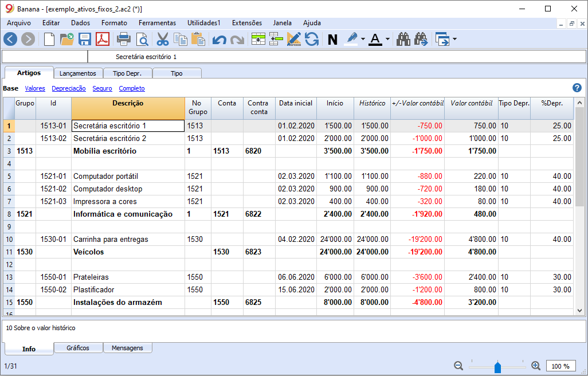The image size is (588, 376).
Task: Expand the text color dropdown arrow
Action: pyautogui.click(x=388, y=39)
